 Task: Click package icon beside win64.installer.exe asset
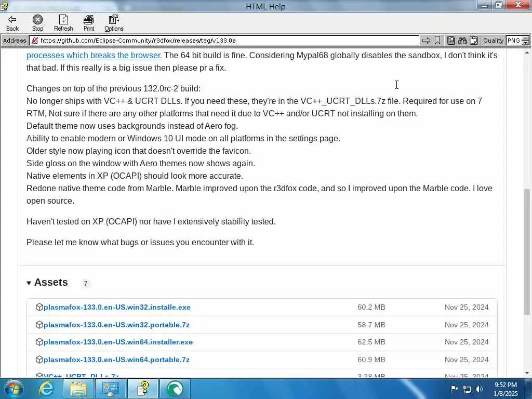pos(39,342)
